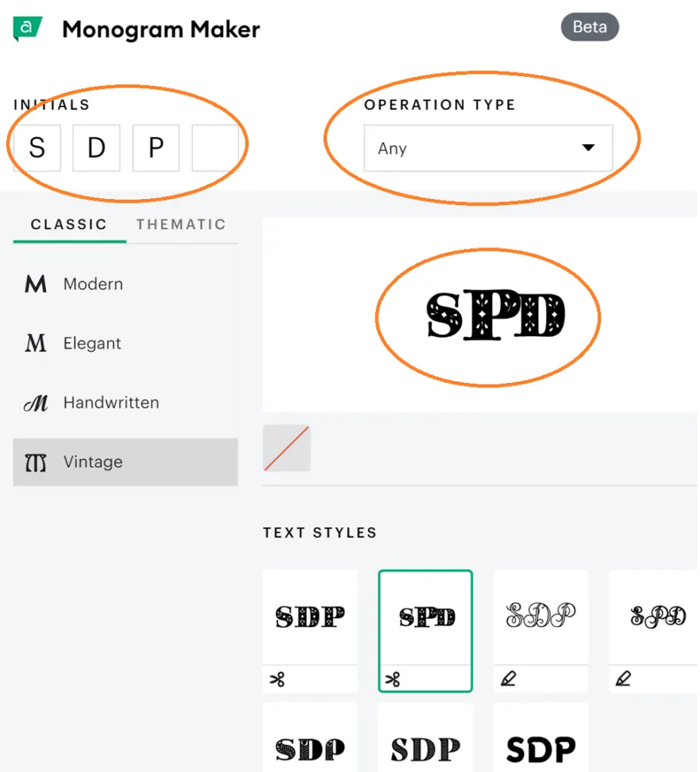Select the first vintage SDP text style

[310, 617]
